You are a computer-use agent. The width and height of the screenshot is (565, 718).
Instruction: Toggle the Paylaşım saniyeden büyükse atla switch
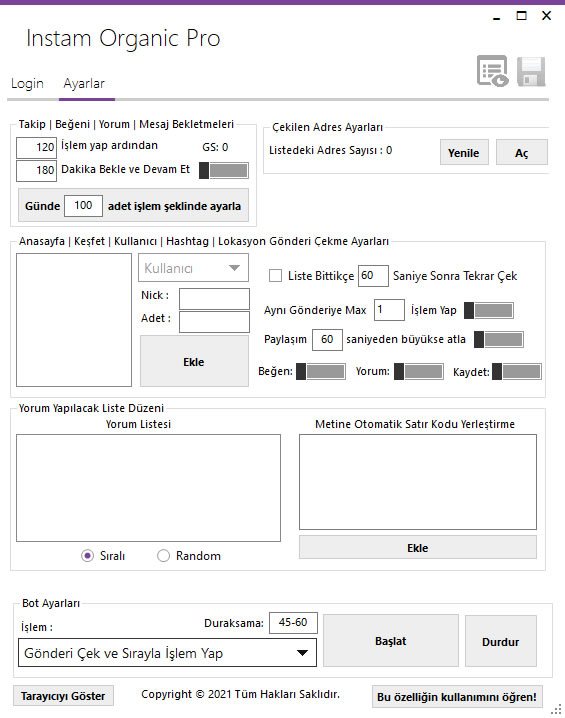[x=499, y=339]
